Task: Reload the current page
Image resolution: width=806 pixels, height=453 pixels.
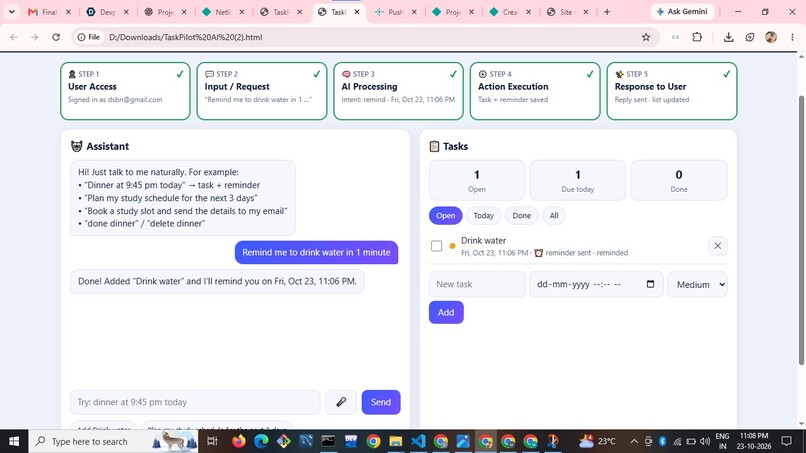Action: coord(56,37)
